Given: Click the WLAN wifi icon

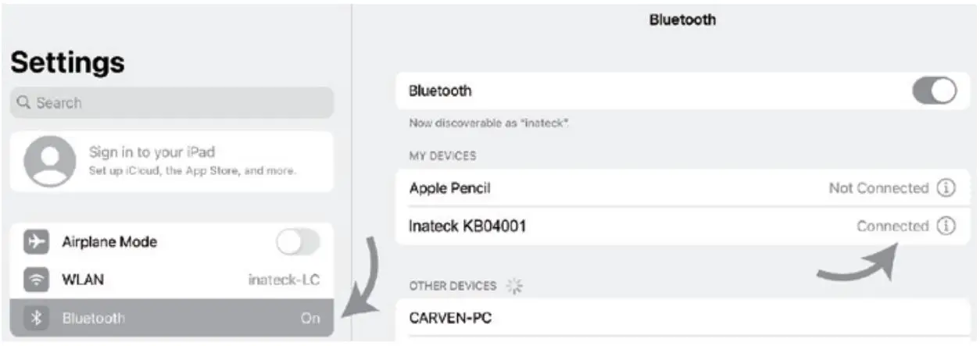Looking at the screenshot, I should 36,280.
